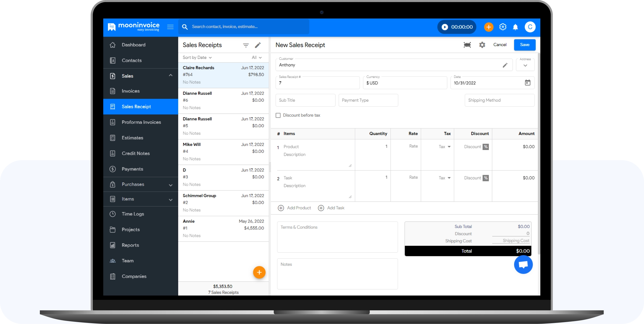Open Proforma Invoices in sidebar
Screen dimensions: 644x324
(141, 122)
